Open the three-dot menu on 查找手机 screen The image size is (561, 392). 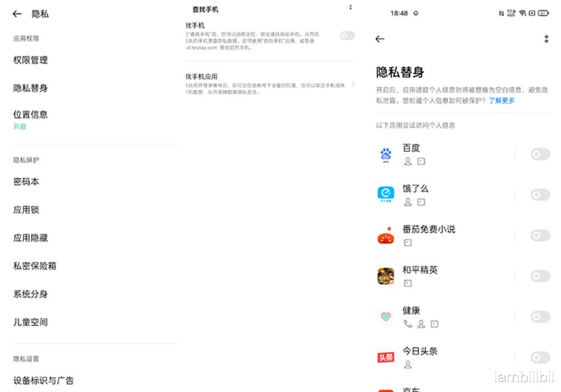[350, 7]
